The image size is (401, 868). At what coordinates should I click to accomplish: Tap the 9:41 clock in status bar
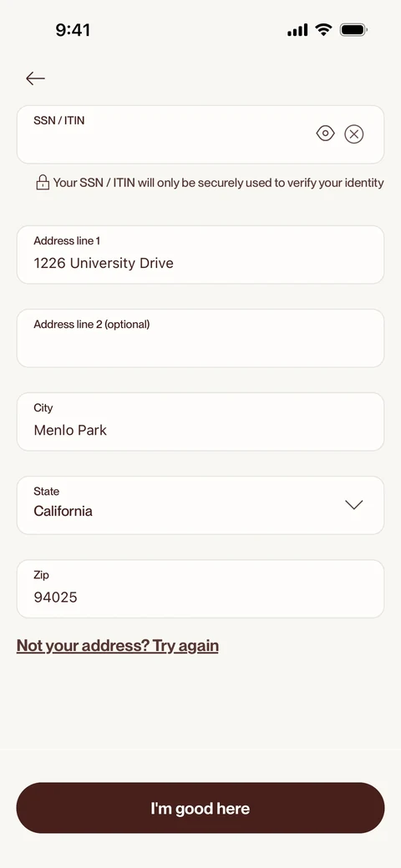point(73,30)
